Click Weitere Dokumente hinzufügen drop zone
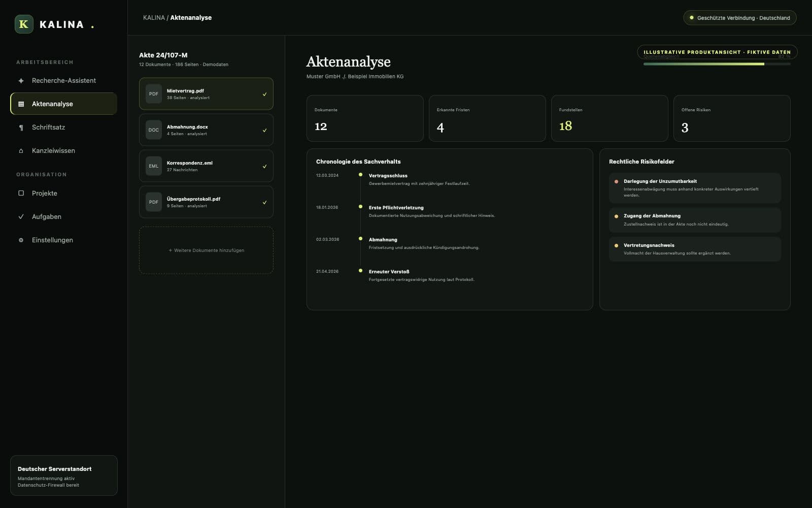 tap(206, 250)
